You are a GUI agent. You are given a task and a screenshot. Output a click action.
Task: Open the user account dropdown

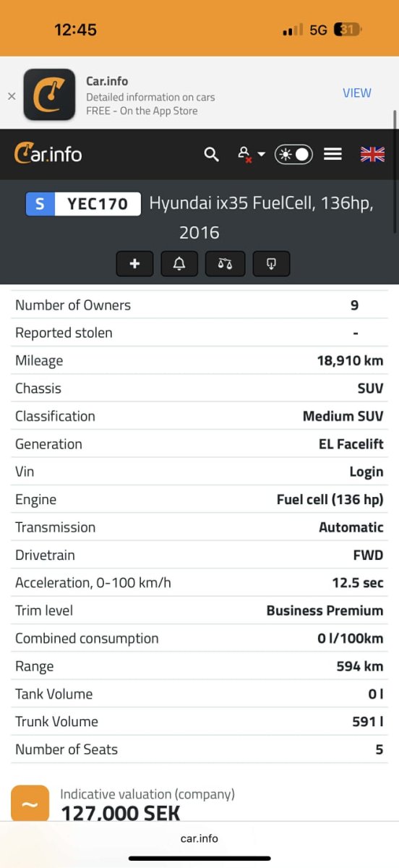(x=251, y=154)
